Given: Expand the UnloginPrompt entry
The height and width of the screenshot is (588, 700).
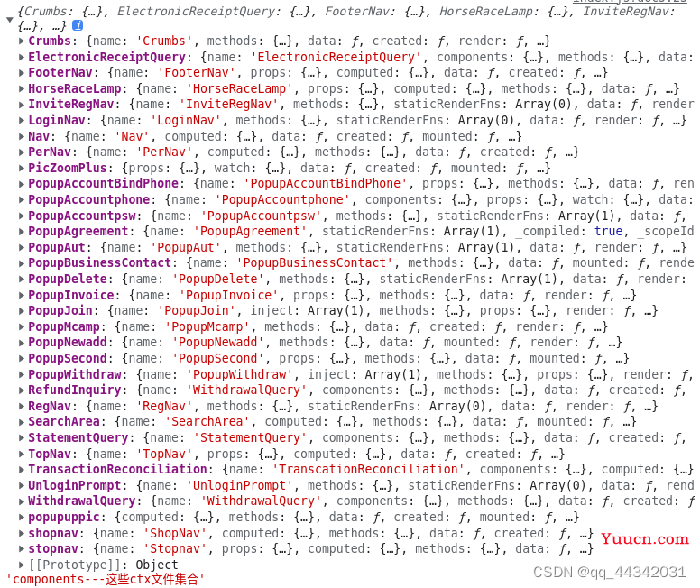Looking at the screenshot, I should [x=22, y=486].
